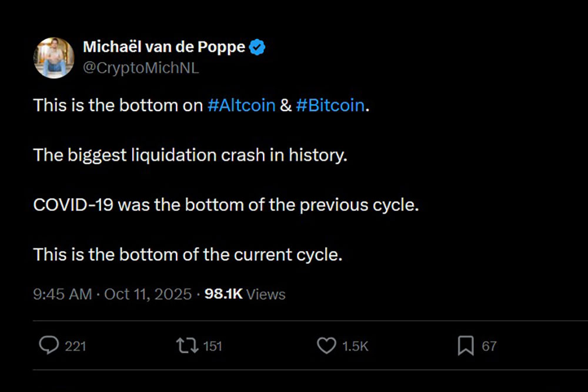Click the "biggest liquidation crash in history" line
This screenshot has height=392, width=588.
tap(190, 156)
